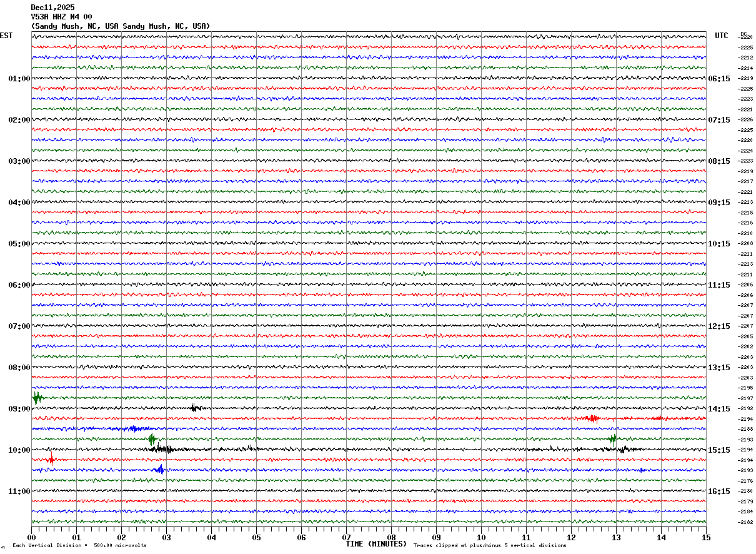Select the red burst near minute 12.5 on the 09:15 trace
The width and height of the screenshot is (756, 554).
591,418
